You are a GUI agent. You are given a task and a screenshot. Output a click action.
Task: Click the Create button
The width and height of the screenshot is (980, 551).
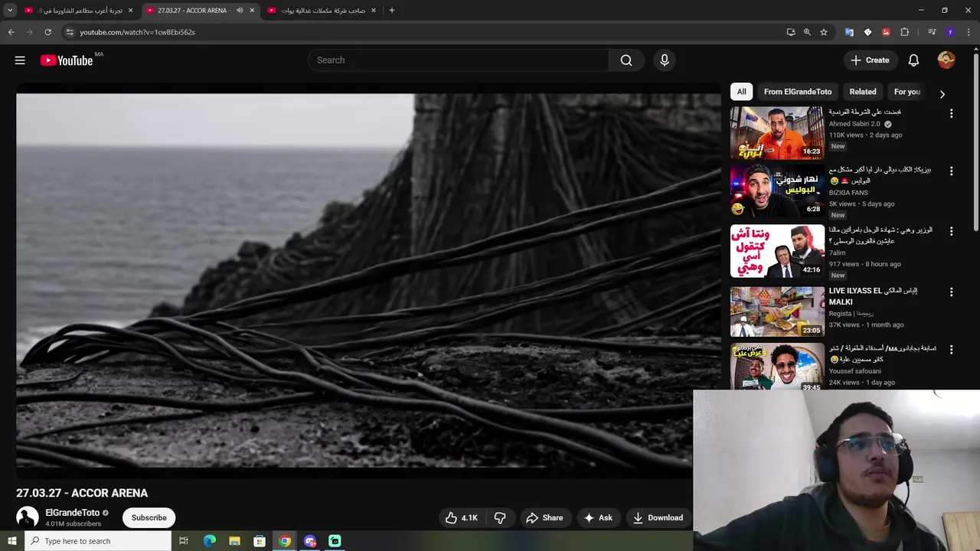click(x=870, y=60)
